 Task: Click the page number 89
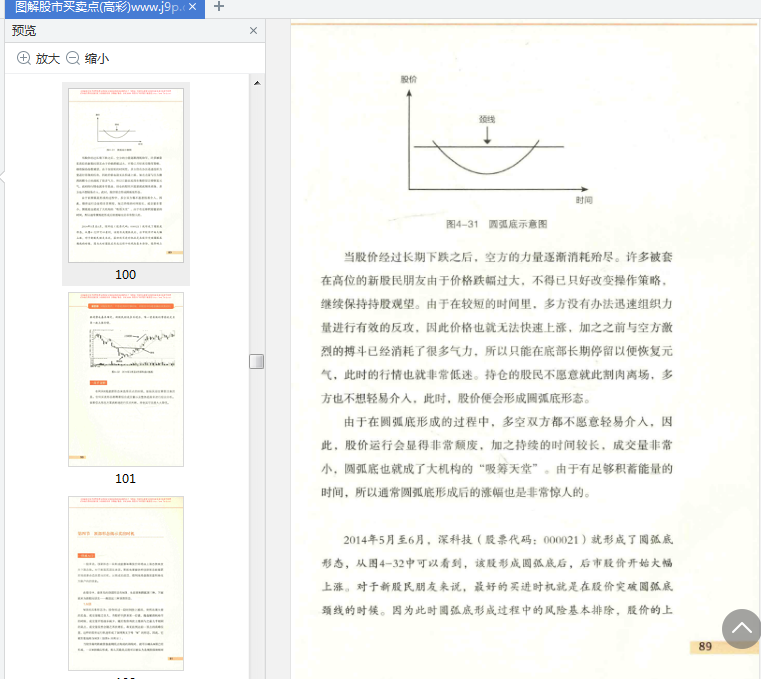pos(705,646)
